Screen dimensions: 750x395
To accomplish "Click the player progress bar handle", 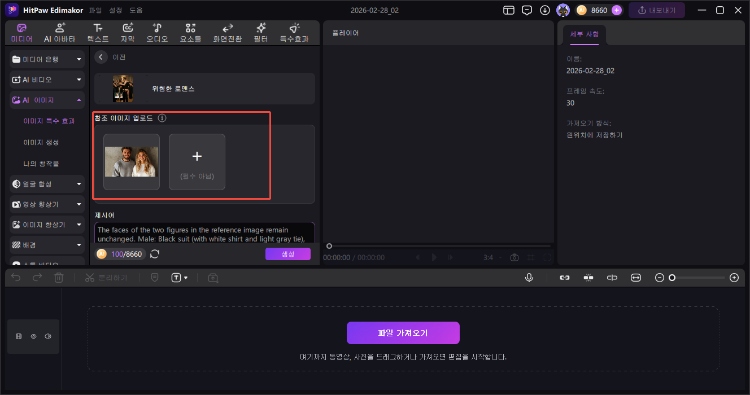I will pyautogui.click(x=329, y=246).
